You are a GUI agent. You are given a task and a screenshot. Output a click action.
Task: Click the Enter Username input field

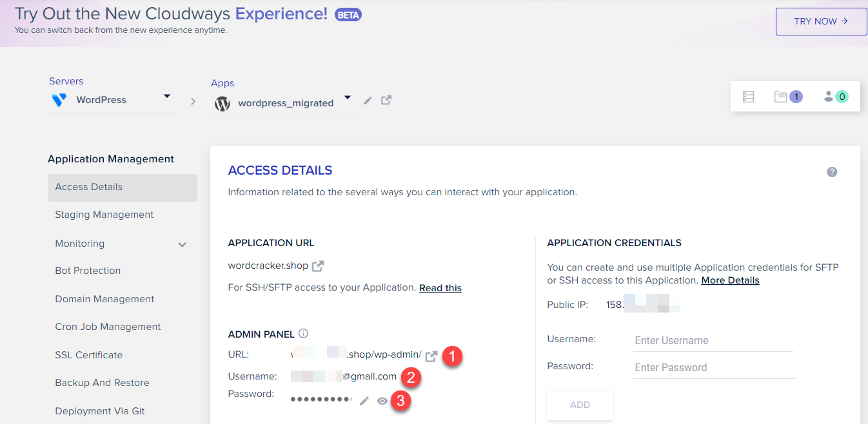[713, 341]
